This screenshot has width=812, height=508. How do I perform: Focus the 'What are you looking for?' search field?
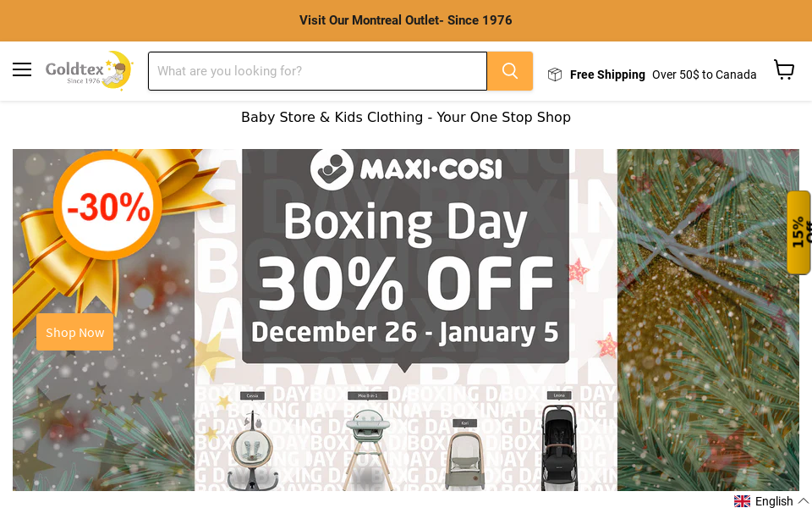coord(317,71)
